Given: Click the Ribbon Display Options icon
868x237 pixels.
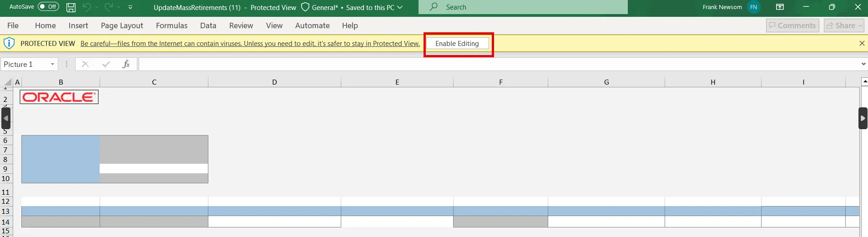Looking at the screenshot, I should [780, 7].
